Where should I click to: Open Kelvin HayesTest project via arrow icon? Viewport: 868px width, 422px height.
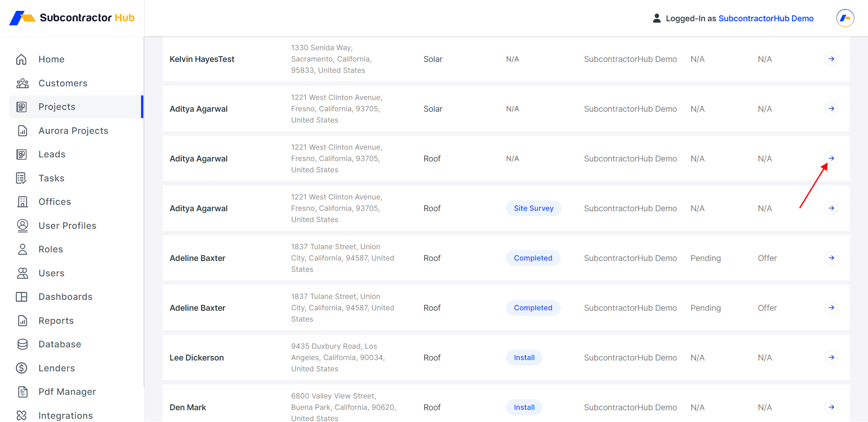(x=832, y=59)
